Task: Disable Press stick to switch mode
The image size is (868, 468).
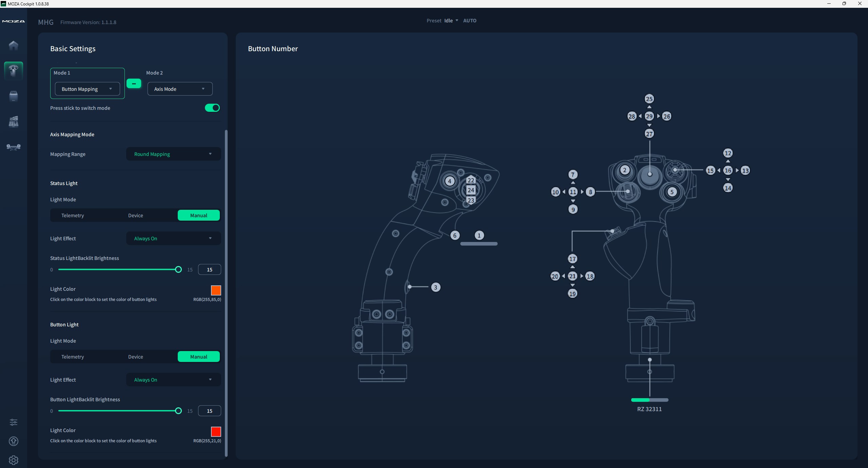Action: coord(212,108)
